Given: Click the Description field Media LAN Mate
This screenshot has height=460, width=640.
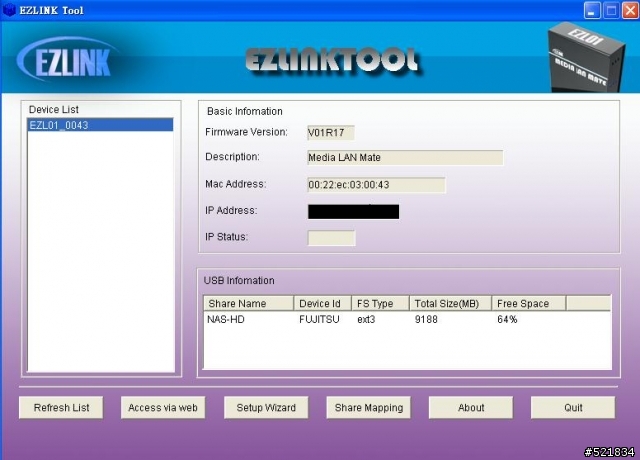Looking at the screenshot, I should pyautogui.click(x=405, y=158).
